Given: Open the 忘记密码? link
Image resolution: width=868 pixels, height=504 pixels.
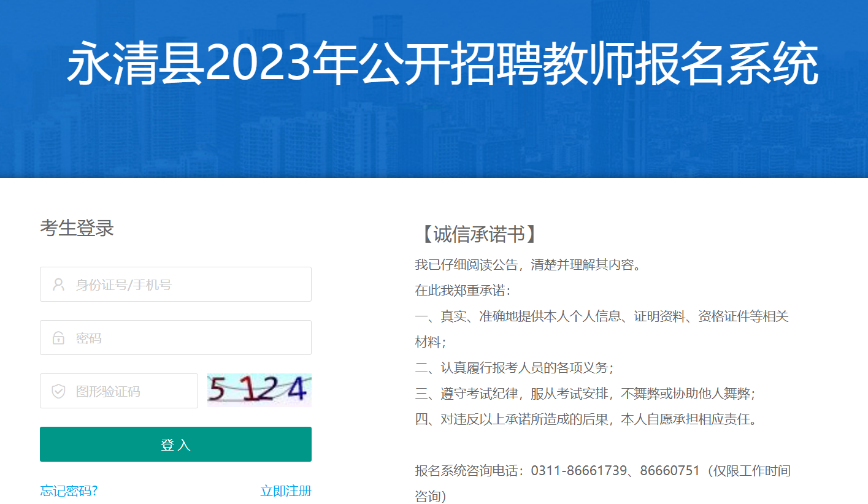Looking at the screenshot, I should 69,491.
